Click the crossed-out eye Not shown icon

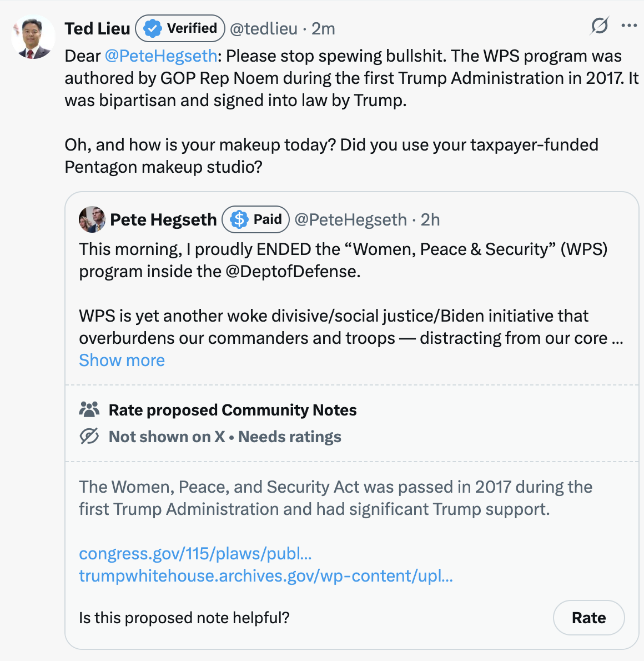tap(89, 436)
